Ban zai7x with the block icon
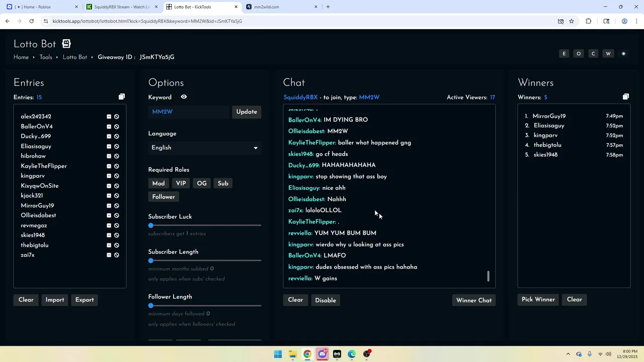 (117, 255)
